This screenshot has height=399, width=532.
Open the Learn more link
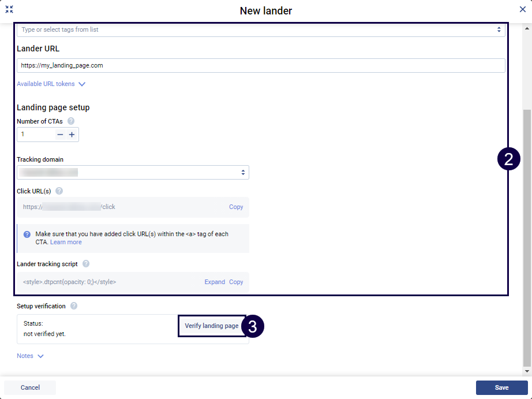click(65, 242)
